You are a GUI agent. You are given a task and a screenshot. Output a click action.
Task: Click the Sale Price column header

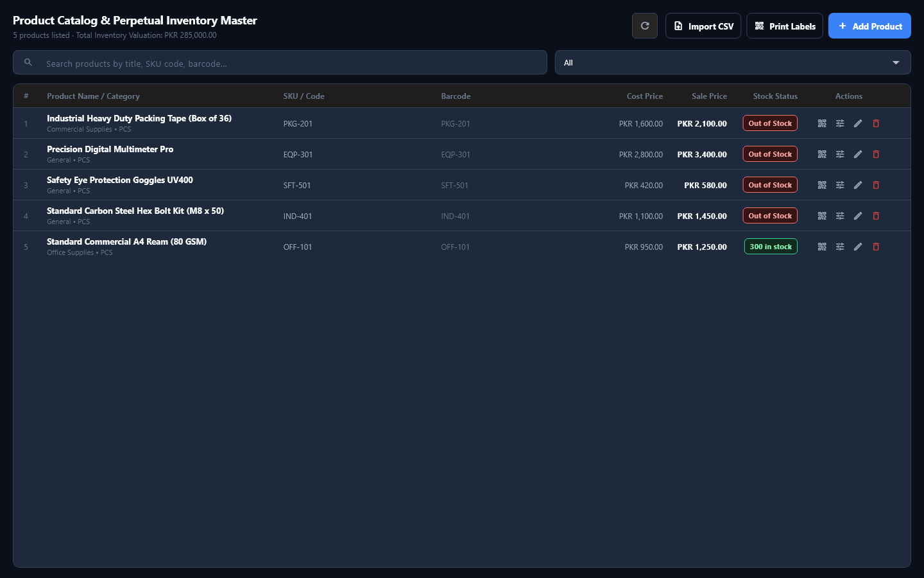coord(709,96)
